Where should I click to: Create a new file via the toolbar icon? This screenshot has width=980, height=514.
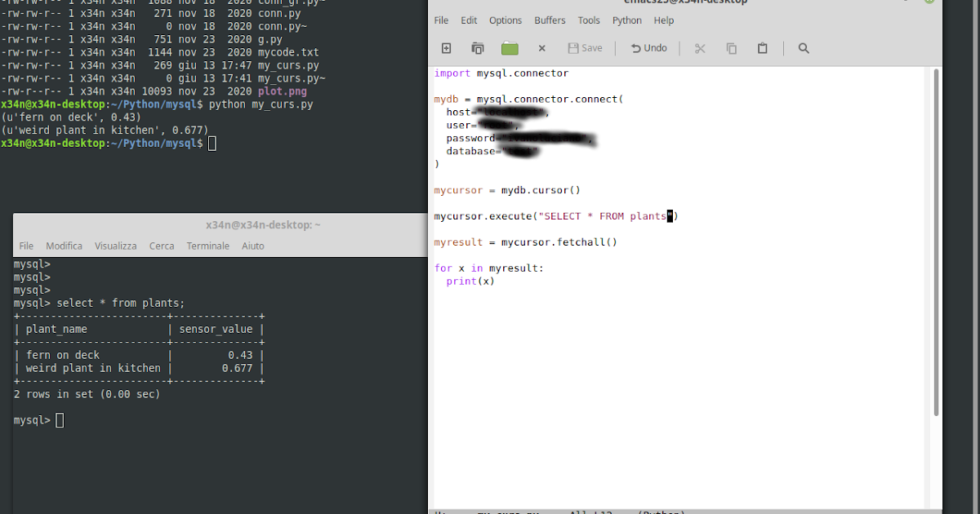coord(446,48)
